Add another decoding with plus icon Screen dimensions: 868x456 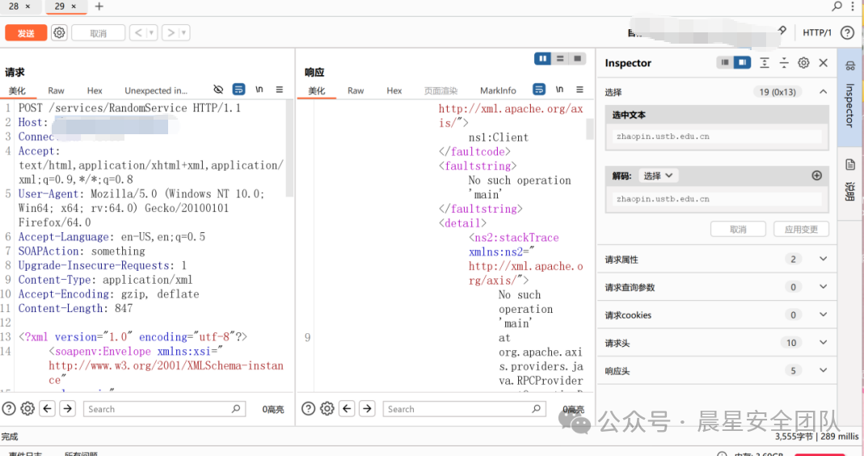816,175
